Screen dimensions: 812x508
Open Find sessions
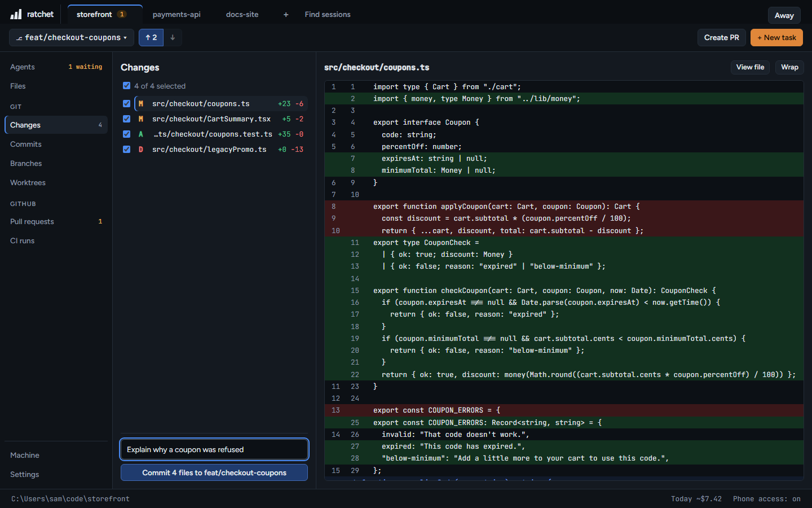328,15
